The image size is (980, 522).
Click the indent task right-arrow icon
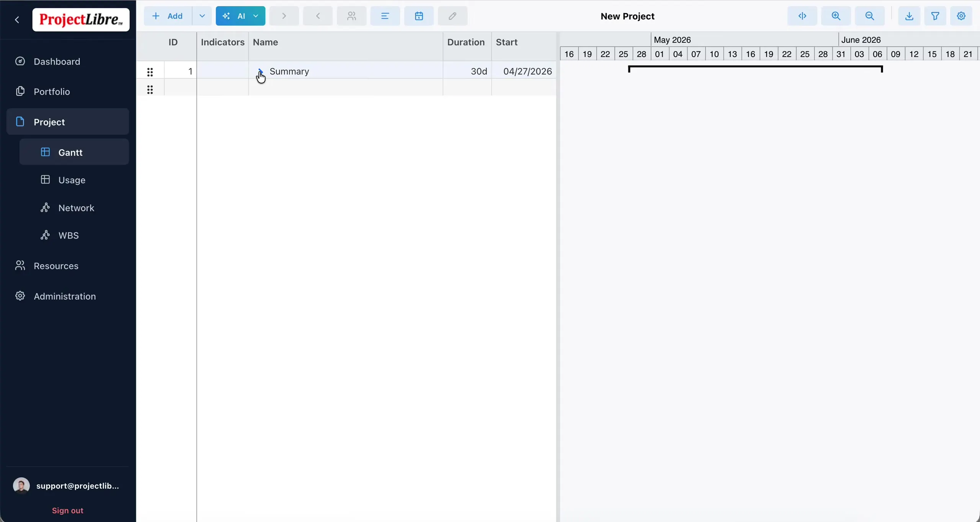click(284, 16)
